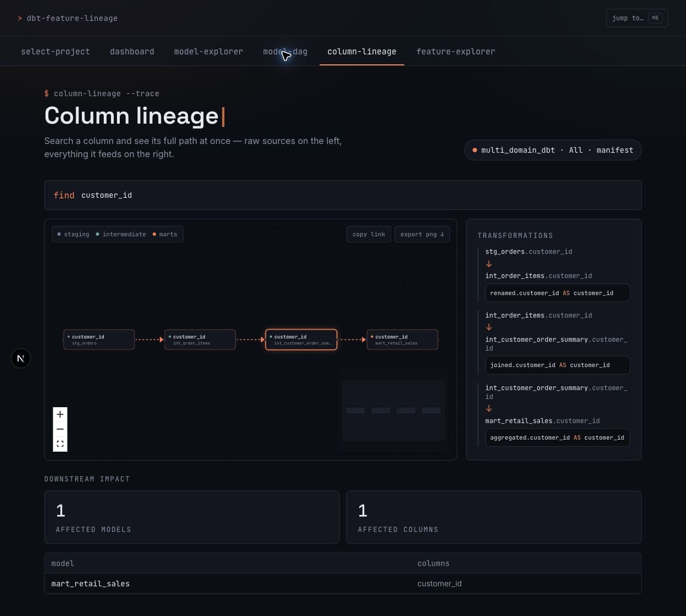The image size is (686, 616).
Task: Zoom in the lineage graph with plus
Action: point(60,414)
